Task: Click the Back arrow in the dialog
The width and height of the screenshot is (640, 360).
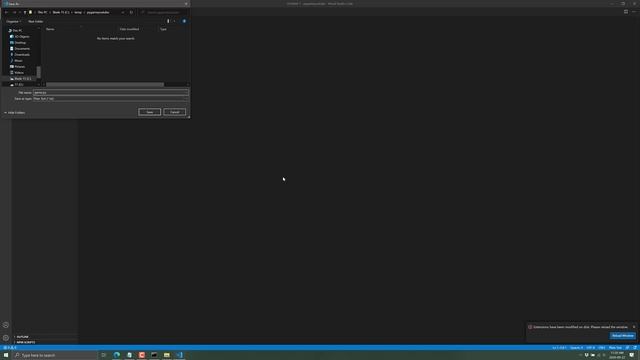Action: pyautogui.click(x=6, y=12)
